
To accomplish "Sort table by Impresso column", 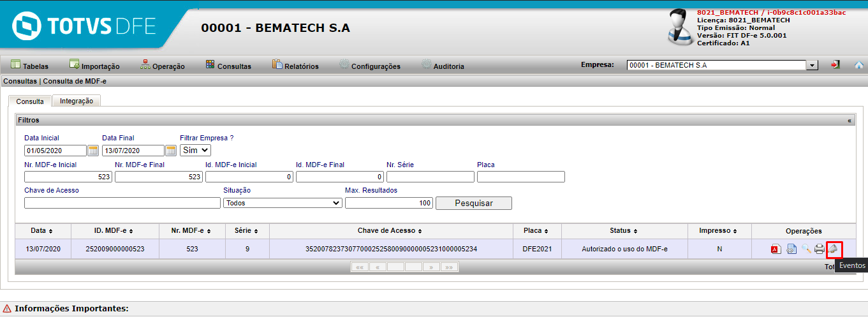I will click(719, 231).
